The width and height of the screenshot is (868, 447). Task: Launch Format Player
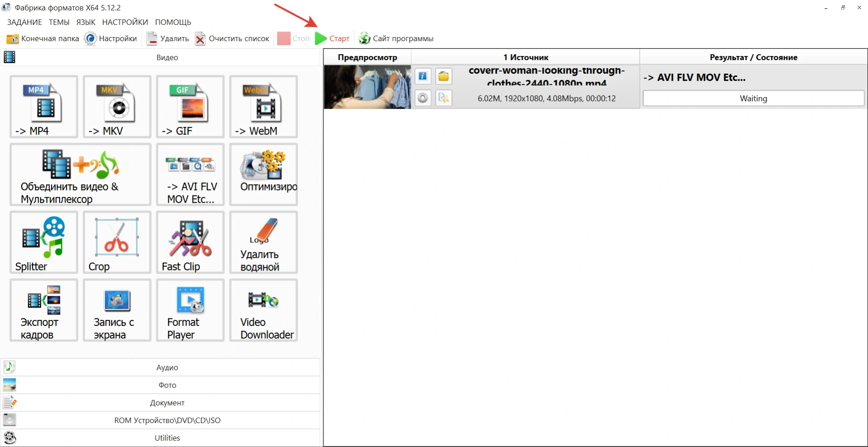pyautogui.click(x=190, y=310)
